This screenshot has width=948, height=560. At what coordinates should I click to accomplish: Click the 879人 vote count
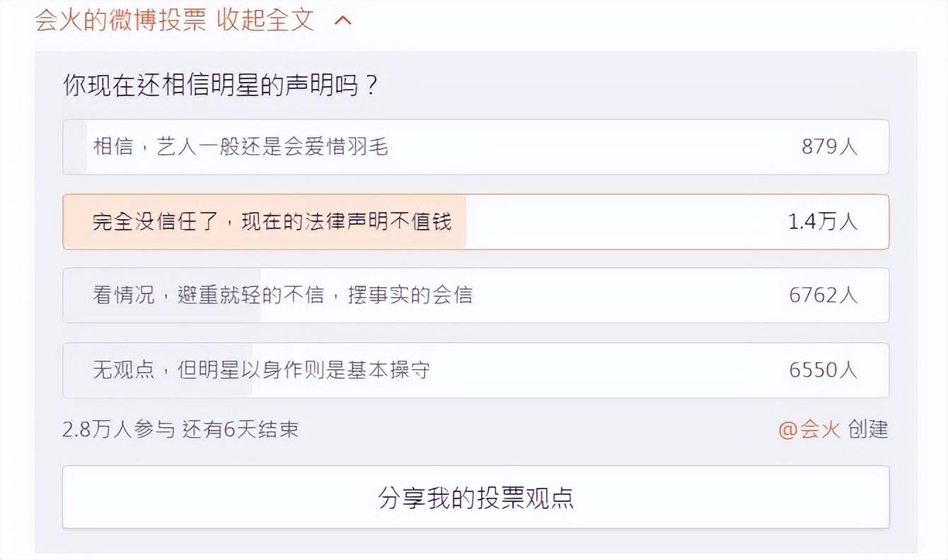coord(829,147)
